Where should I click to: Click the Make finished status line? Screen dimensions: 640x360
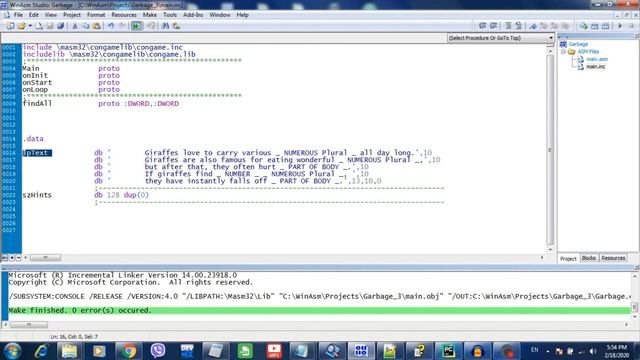tap(319, 311)
